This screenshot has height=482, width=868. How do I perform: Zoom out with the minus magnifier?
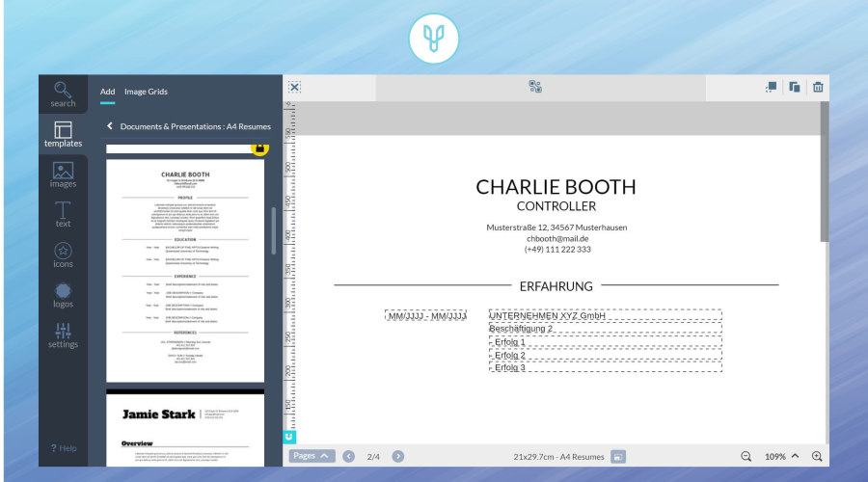[746, 456]
